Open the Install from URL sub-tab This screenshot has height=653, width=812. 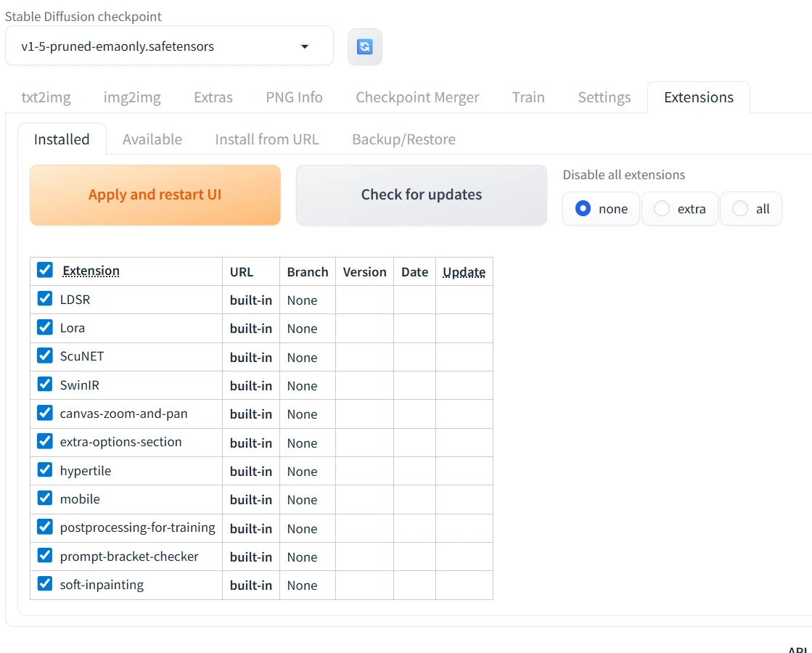click(x=267, y=139)
